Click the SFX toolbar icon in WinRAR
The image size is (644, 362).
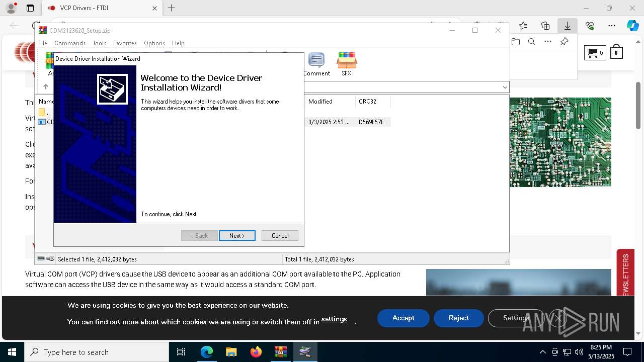click(x=347, y=64)
